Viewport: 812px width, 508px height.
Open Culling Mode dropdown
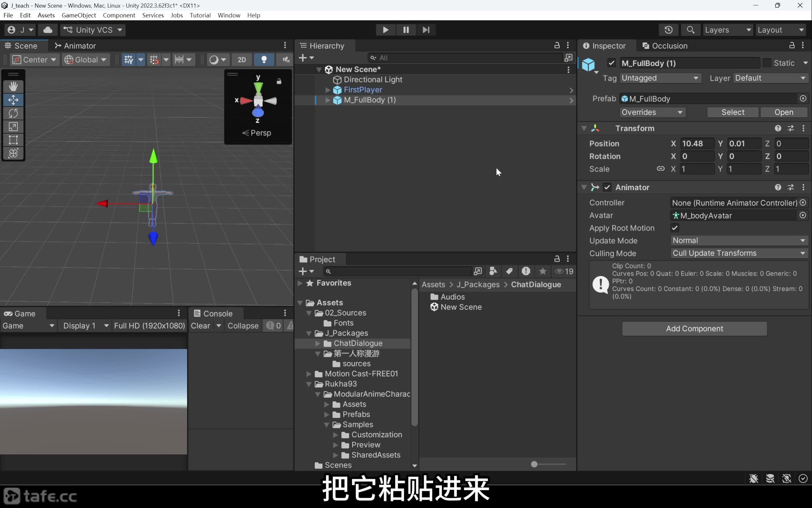739,253
